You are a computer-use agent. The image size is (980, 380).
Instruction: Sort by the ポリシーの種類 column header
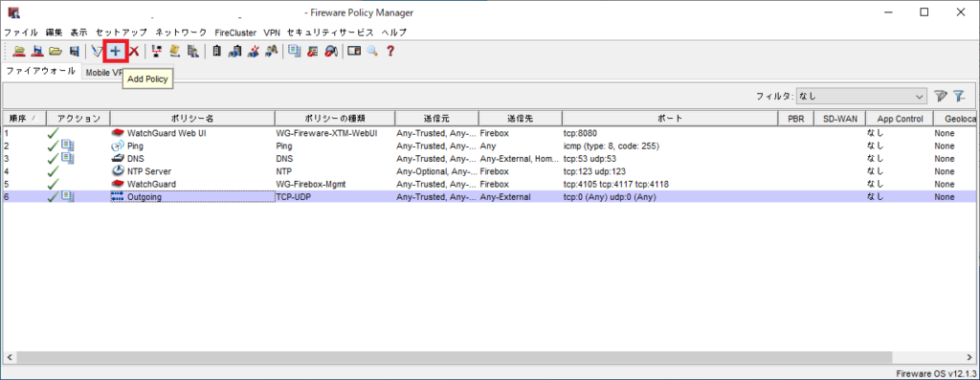[x=335, y=118]
